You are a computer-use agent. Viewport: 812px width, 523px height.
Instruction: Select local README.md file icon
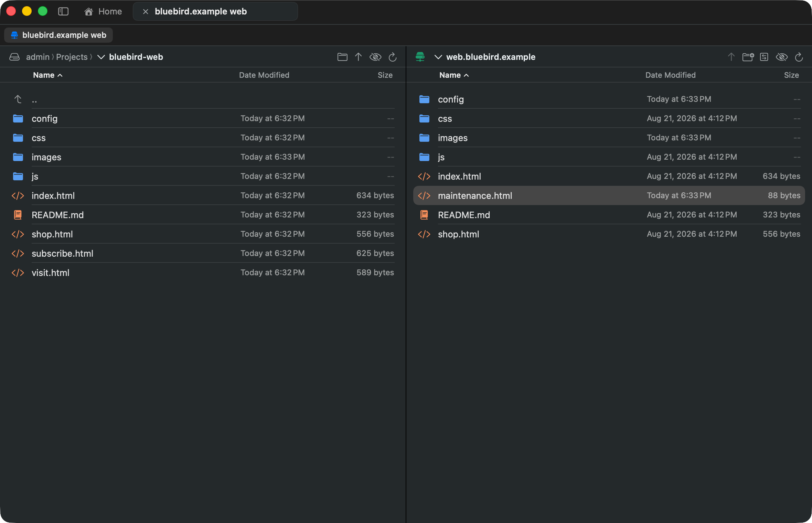click(18, 215)
